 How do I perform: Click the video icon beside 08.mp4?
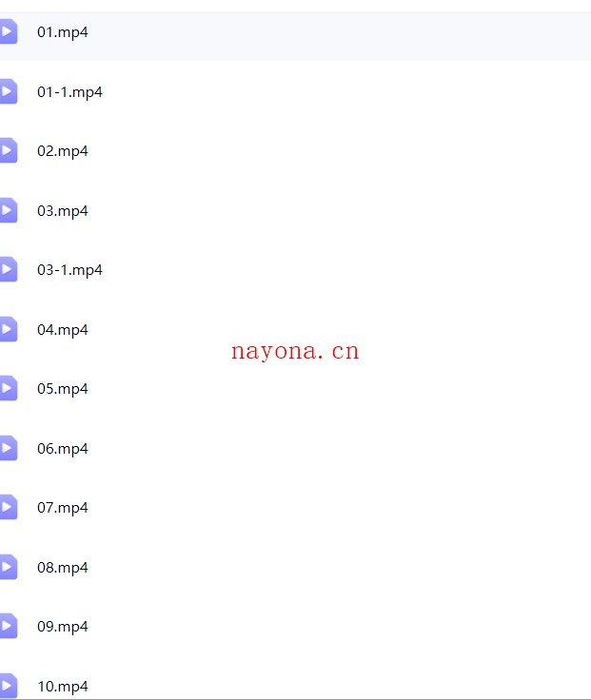point(9,568)
